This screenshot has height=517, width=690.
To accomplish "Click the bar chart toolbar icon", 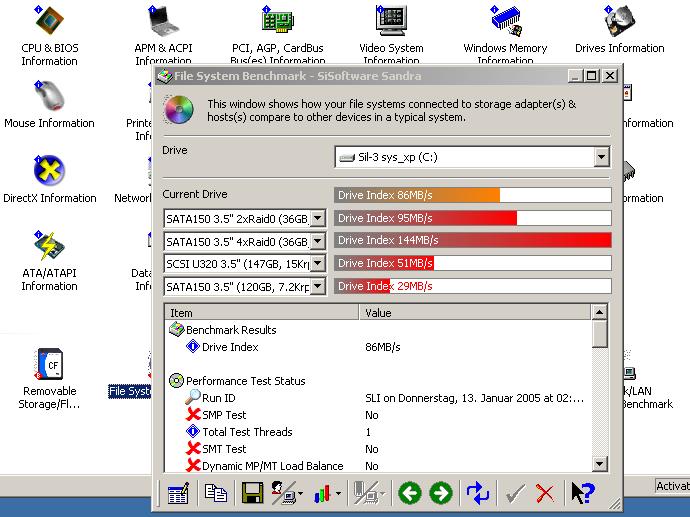I will click(322, 494).
